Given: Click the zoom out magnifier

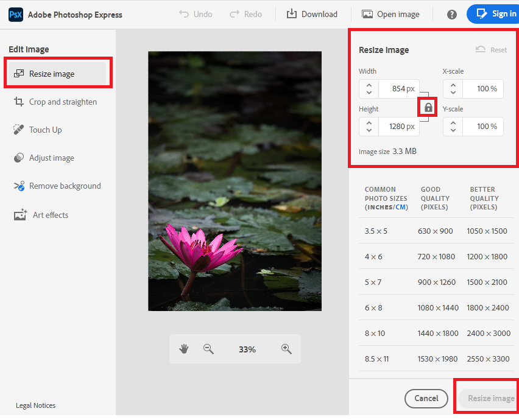Looking at the screenshot, I should click(208, 349).
